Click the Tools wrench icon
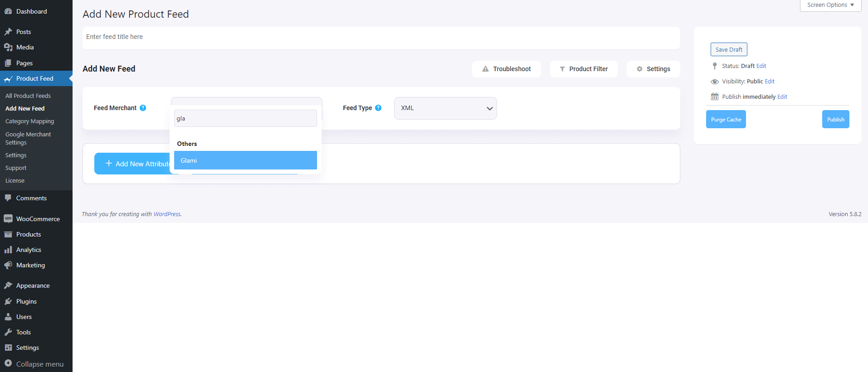Viewport: 868px width, 372px height. pos(8,332)
